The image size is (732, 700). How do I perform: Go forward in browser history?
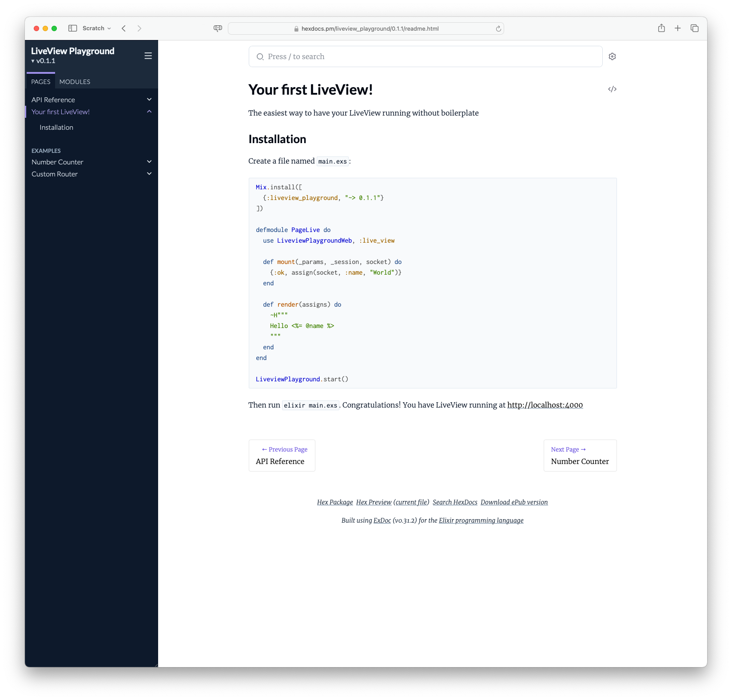pyautogui.click(x=139, y=28)
